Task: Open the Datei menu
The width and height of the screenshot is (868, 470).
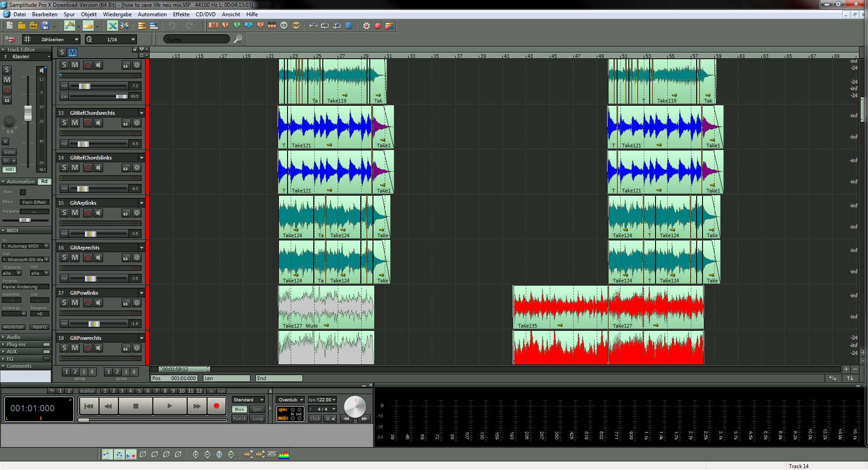Action: click(19, 14)
